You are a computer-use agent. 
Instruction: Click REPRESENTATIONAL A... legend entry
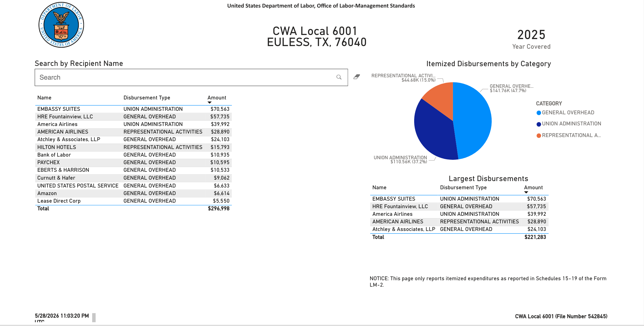(569, 135)
